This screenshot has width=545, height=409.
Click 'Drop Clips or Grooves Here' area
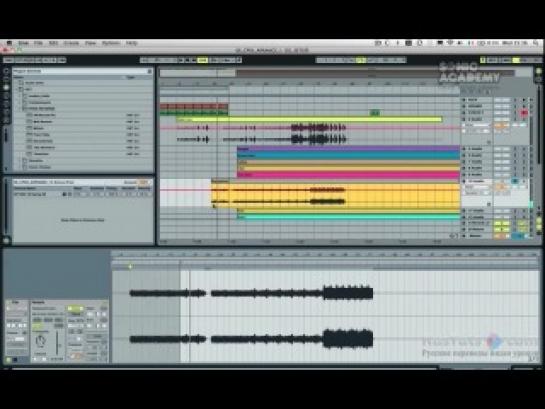click(82, 220)
